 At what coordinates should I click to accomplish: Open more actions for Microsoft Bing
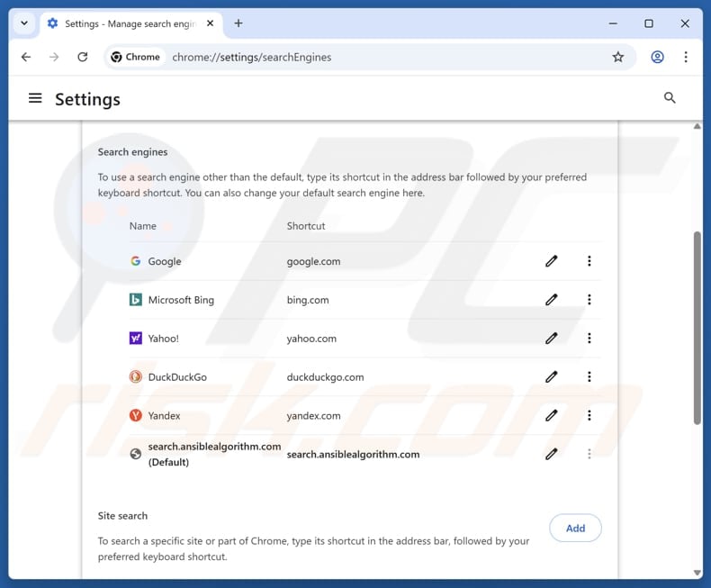[589, 300]
